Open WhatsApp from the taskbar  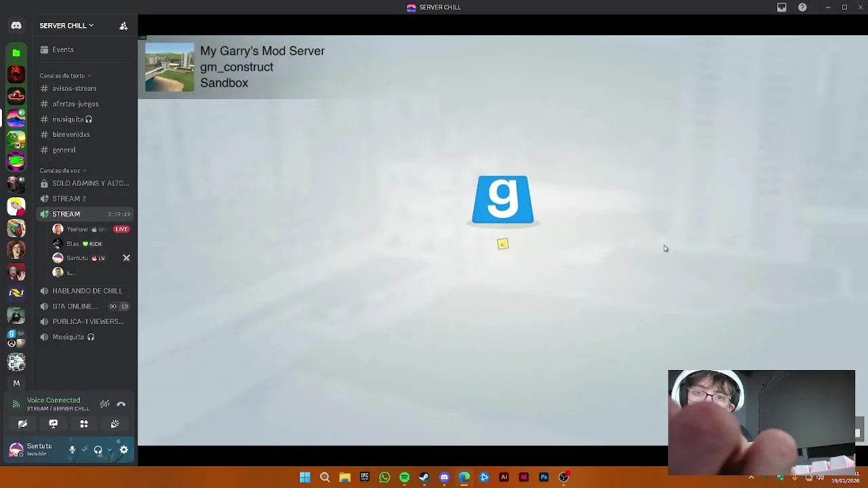click(384, 477)
